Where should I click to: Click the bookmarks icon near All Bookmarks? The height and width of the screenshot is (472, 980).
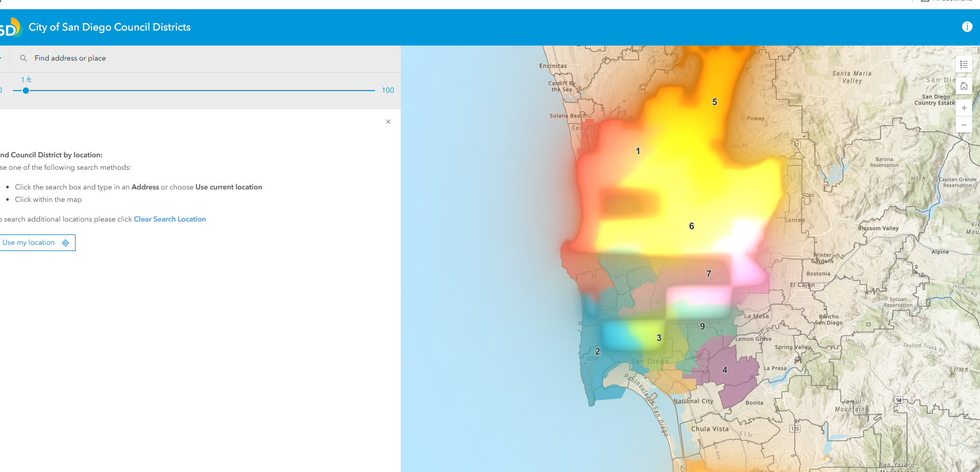925,2
